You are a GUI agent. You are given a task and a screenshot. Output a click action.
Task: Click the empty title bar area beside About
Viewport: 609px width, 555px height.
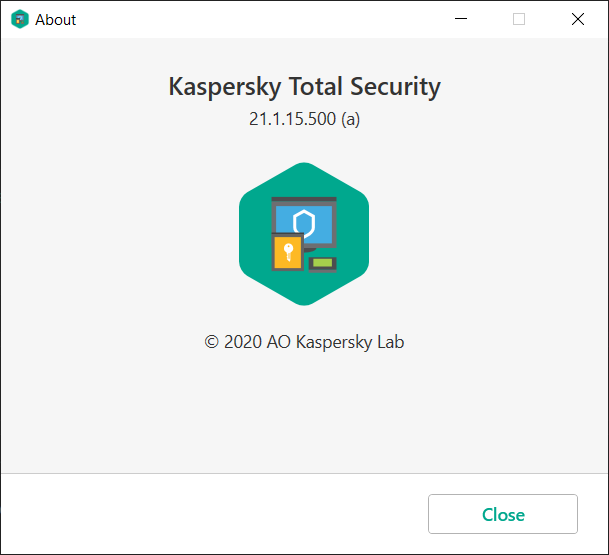250,19
